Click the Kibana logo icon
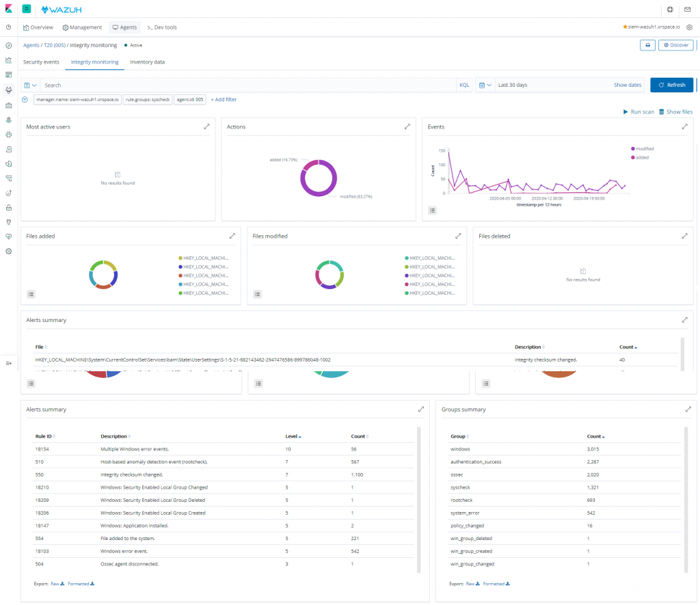 coord(8,9)
